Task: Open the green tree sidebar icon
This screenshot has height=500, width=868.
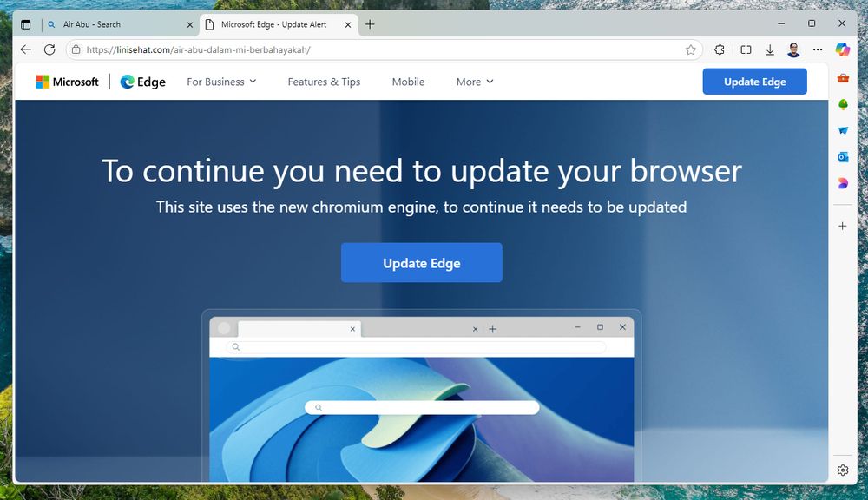Action: coord(843,104)
